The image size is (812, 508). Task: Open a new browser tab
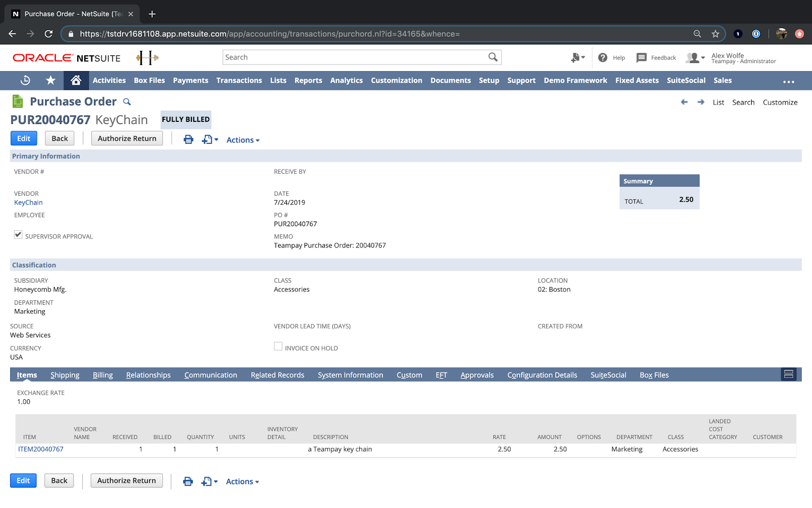[x=152, y=14]
